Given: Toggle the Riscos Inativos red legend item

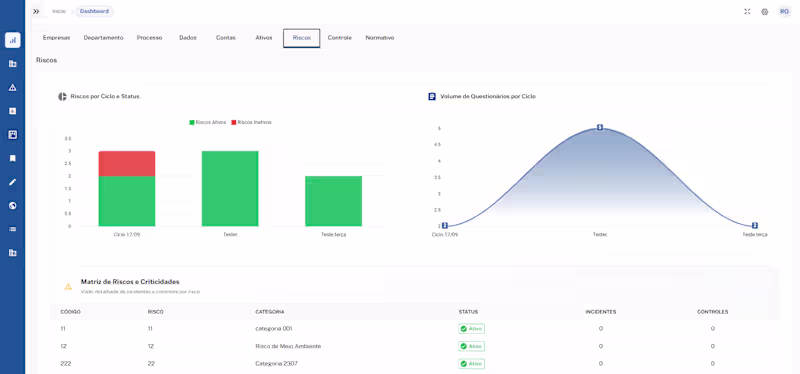Looking at the screenshot, I should click(x=251, y=122).
